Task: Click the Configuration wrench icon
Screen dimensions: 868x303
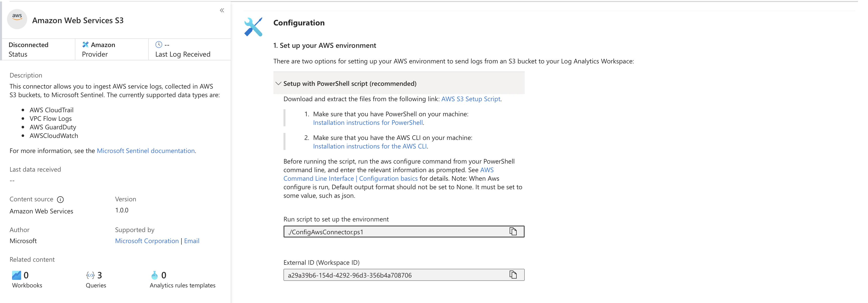Action: (x=253, y=26)
